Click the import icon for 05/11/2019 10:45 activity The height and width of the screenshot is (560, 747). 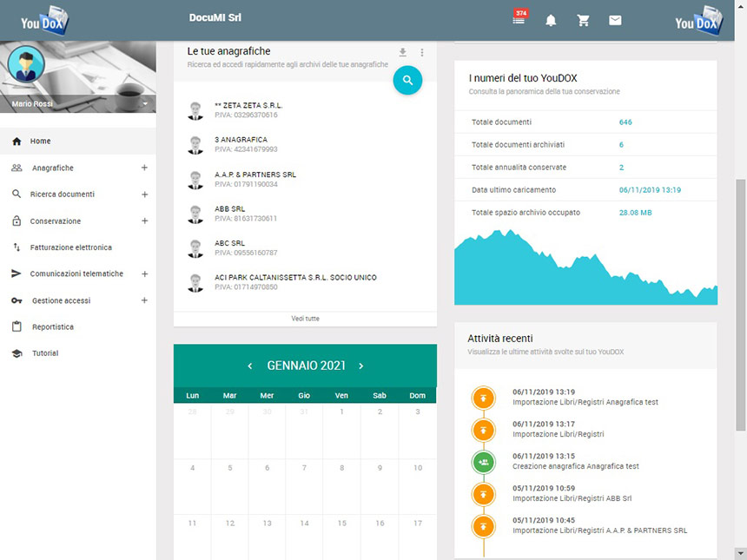coord(484,526)
